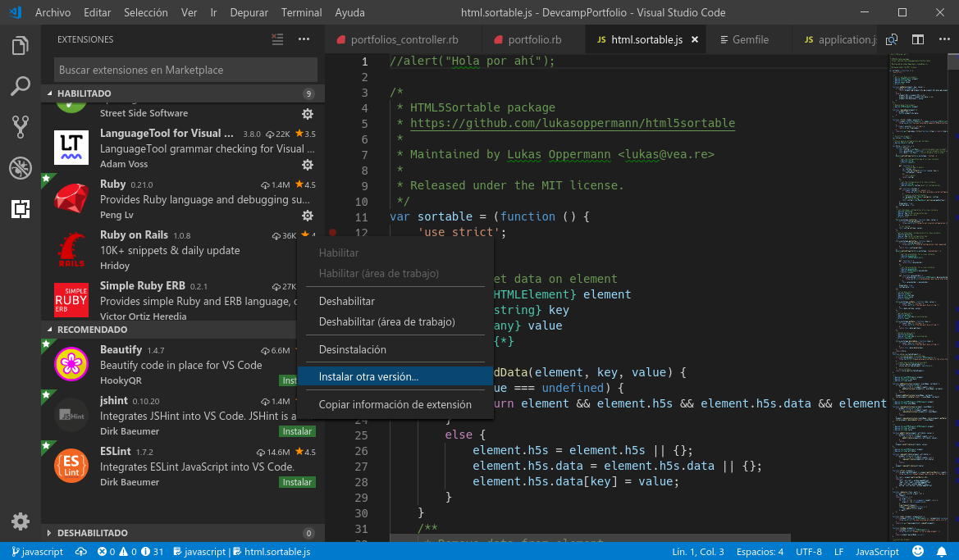Image resolution: width=959 pixels, height=560 pixels.
Task: Choose Deshabilitar from context menu
Action: point(346,302)
